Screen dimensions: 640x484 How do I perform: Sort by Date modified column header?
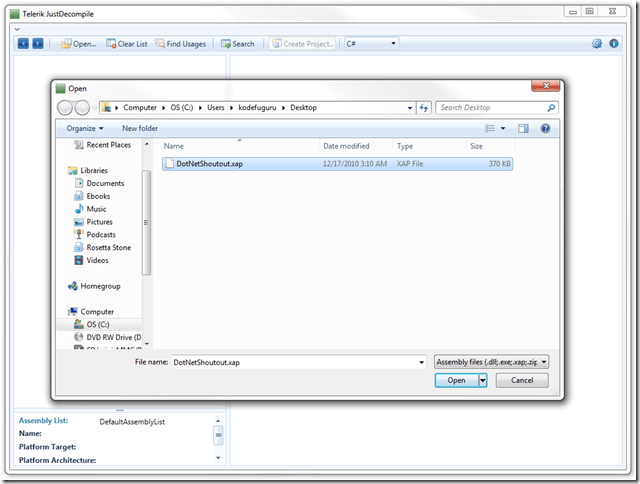(356, 146)
